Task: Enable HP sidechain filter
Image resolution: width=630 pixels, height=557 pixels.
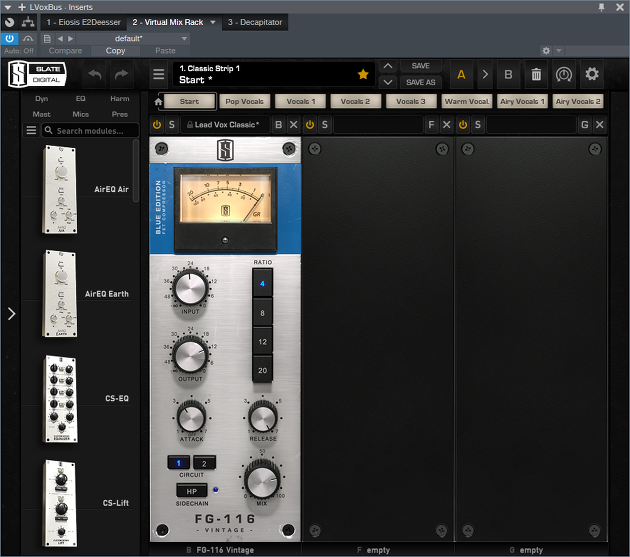Action: [x=192, y=491]
